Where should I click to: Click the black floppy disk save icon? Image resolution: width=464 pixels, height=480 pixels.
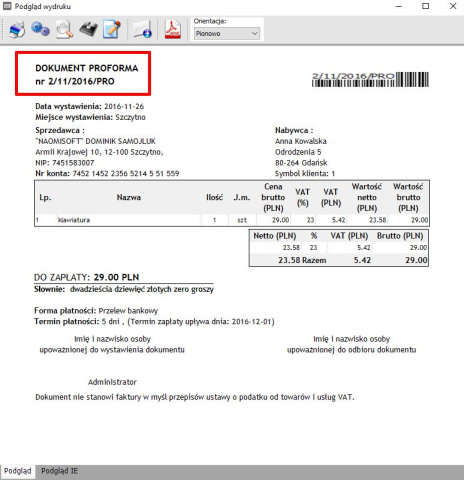pyautogui.click(x=88, y=29)
